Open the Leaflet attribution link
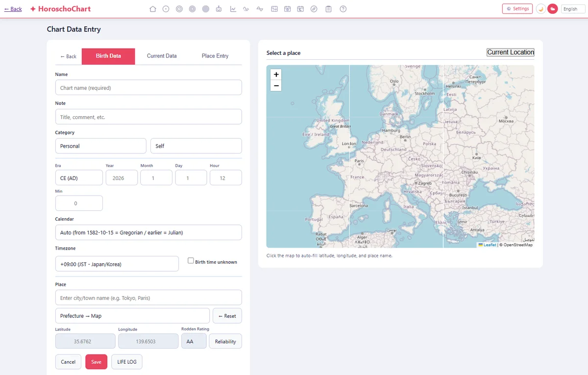 tap(488, 245)
